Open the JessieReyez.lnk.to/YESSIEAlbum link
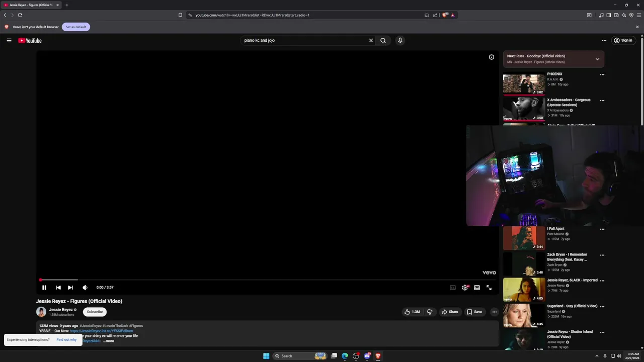The width and height of the screenshot is (644, 362). (x=101, y=331)
